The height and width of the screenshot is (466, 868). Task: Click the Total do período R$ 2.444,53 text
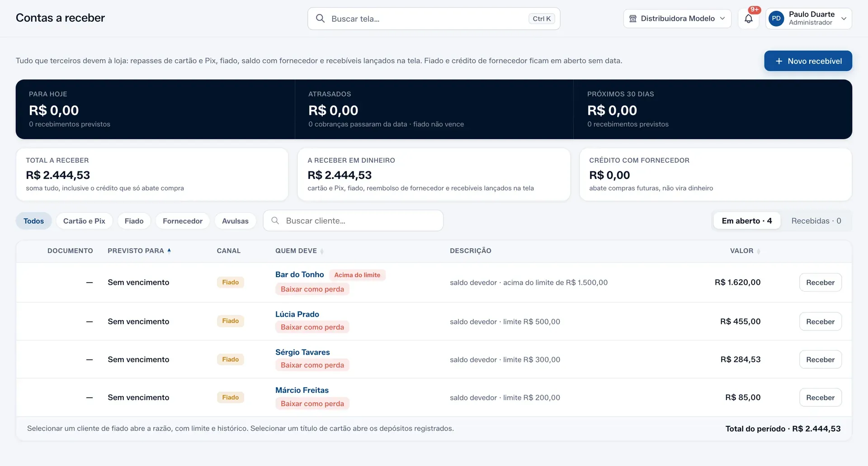click(783, 428)
